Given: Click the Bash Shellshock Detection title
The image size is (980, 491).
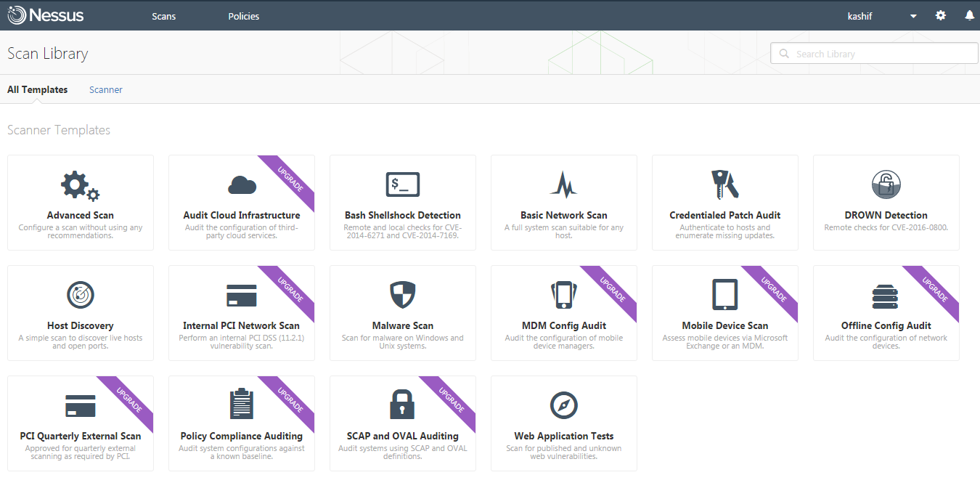Looking at the screenshot, I should tap(403, 215).
